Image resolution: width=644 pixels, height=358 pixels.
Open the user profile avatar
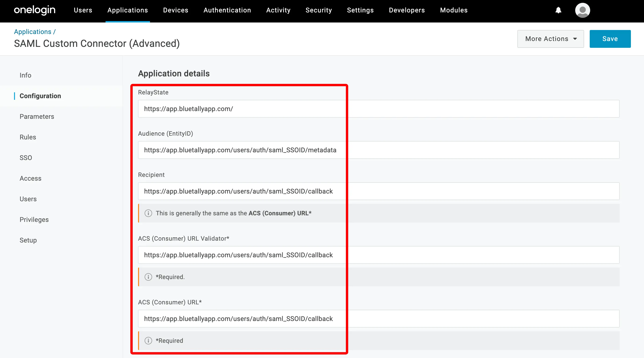point(582,10)
